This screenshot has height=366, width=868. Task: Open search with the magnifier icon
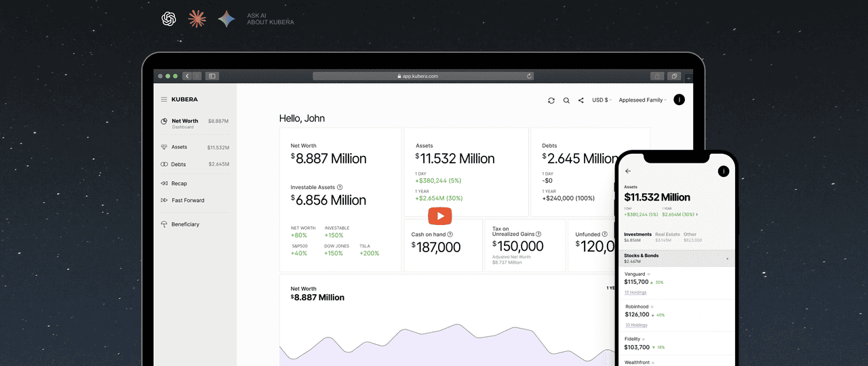tap(566, 100)
